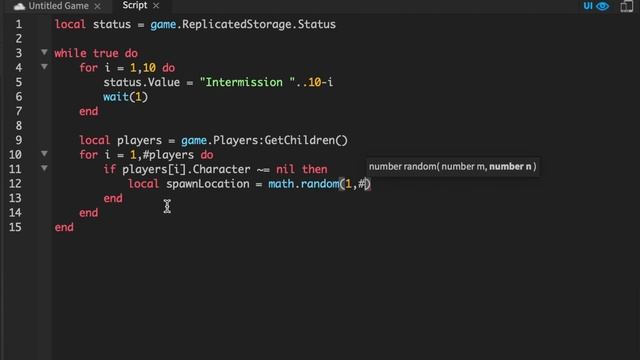Click 'status.Value' on line 5
The height and width of the screenshot is (360, 640).
(x=141, y=82)
